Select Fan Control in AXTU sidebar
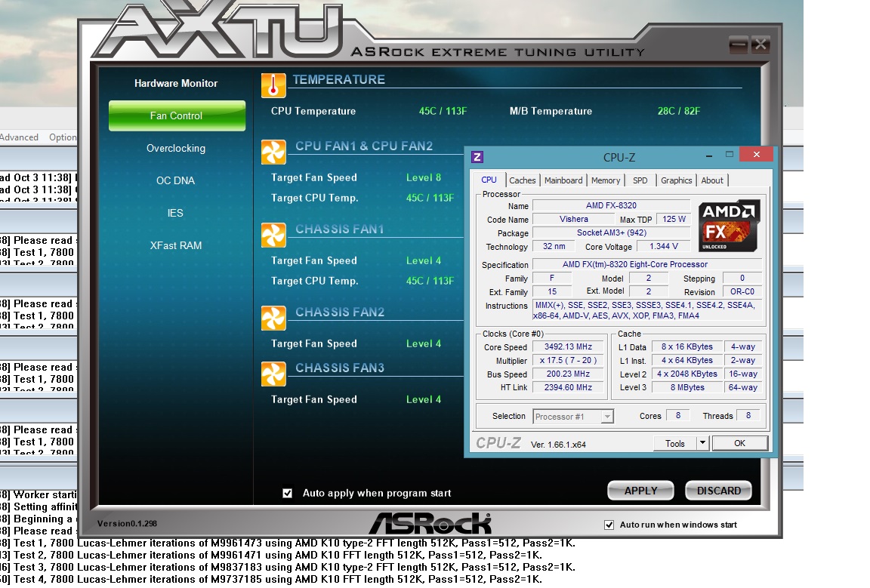The height and width of the screenshot is (588, 870). click(x=177, y=116)
